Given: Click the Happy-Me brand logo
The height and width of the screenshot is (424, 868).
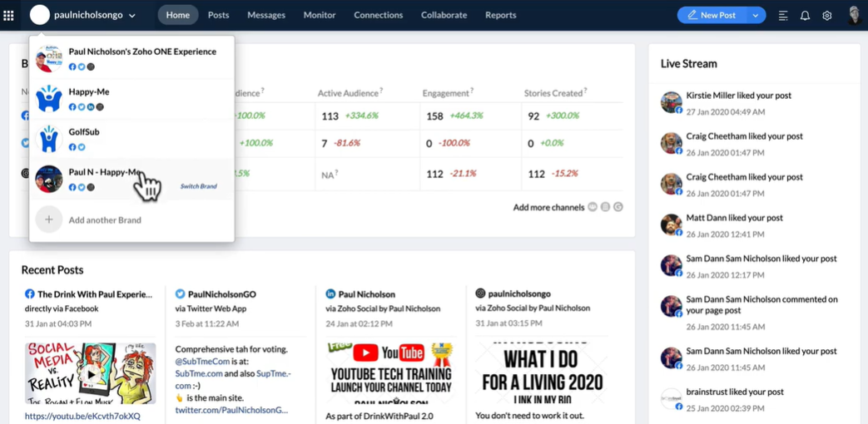Looking at the screenshot, I should point(49,99).
